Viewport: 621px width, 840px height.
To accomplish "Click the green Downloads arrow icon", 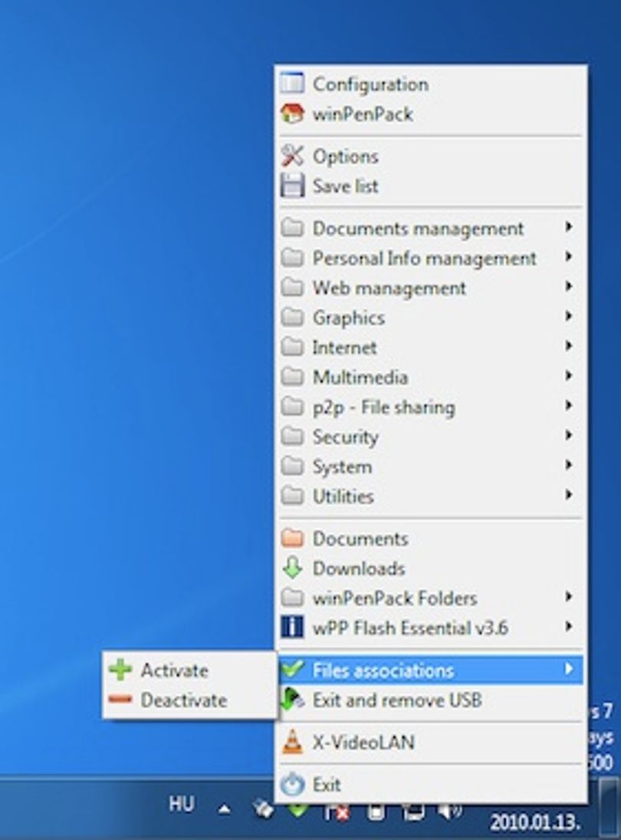I will pos(292,568).
